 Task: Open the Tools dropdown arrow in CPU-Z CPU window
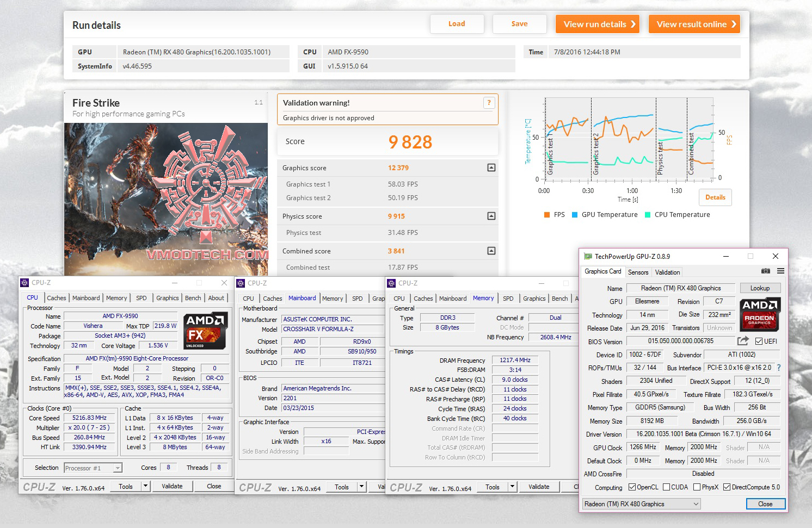pyautogui.click(x=145, y=486)
